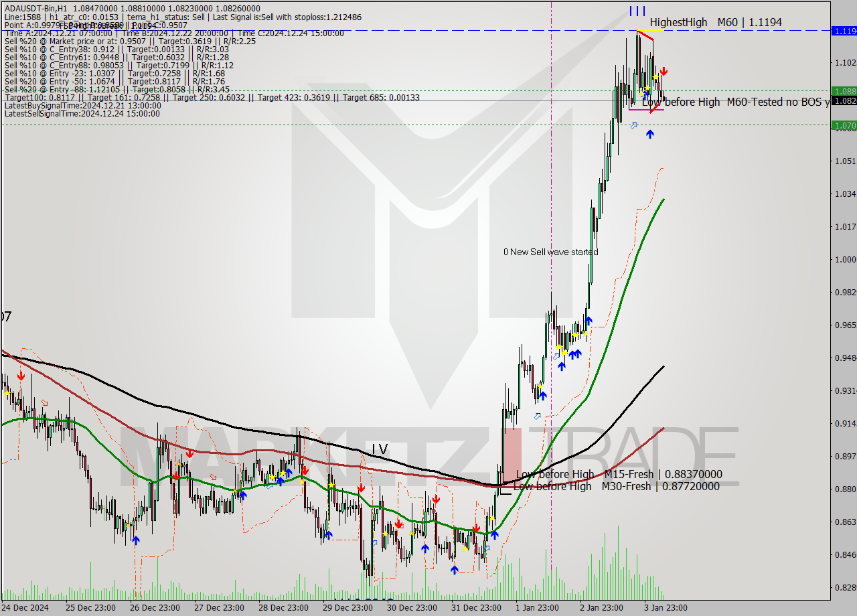Click the 'Time A:2024.12.21 07:00:00' info line

(x=174, y=33)
